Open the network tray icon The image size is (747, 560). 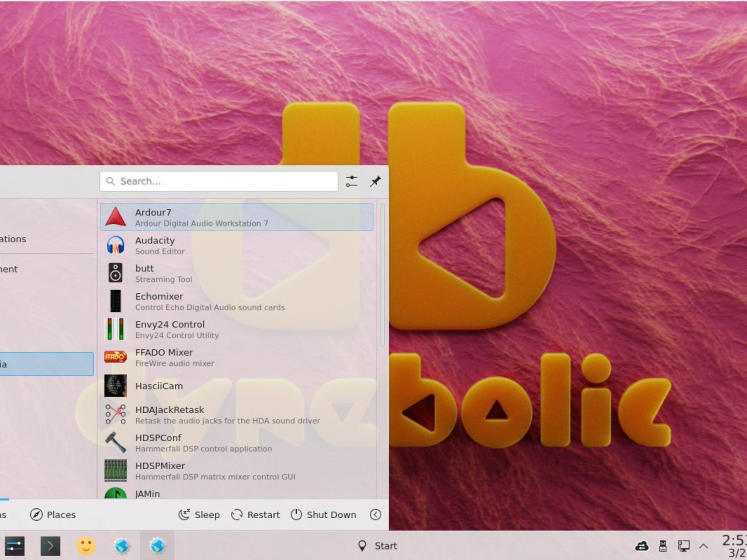coord(683,546)
